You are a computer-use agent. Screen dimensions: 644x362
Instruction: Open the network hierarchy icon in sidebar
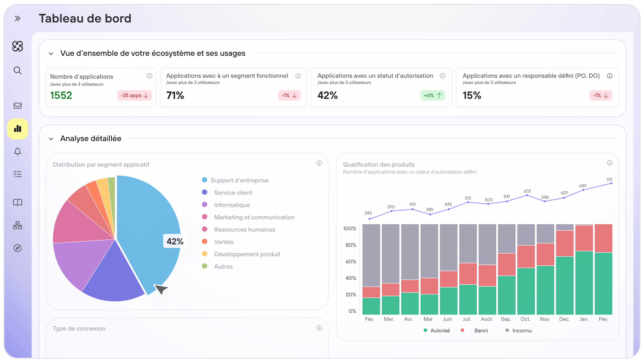click(x=17, y=225)
